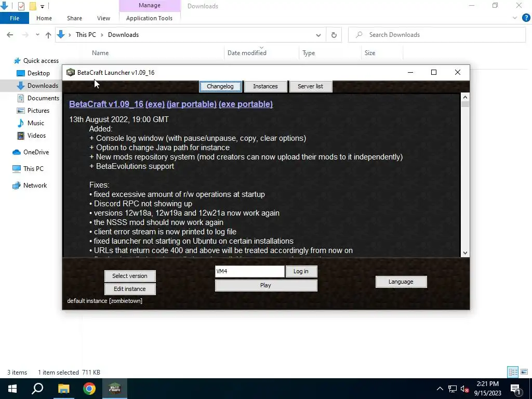532x399 pixels.
Task: Switch to View ribbon tab
Action: (x=103, y=18)
